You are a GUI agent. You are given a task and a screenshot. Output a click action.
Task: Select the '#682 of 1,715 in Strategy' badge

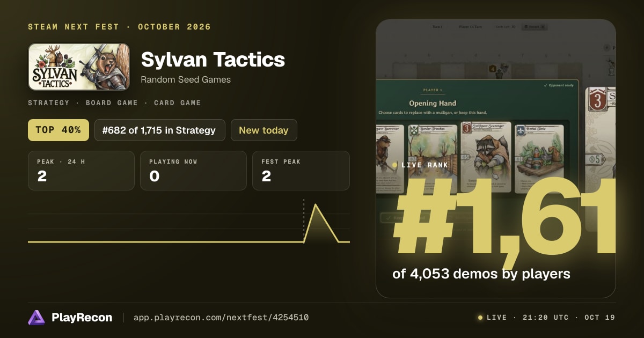pyautogui.click(x=160, y=130)
